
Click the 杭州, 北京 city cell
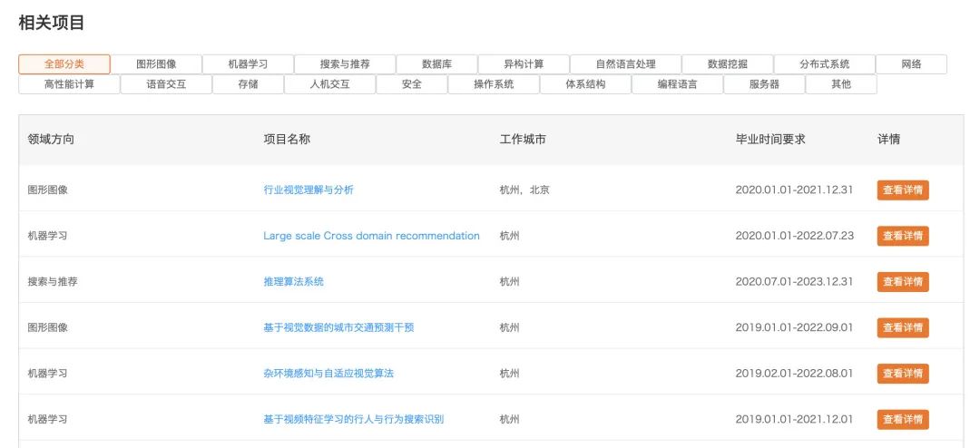[x=524, y=190]
